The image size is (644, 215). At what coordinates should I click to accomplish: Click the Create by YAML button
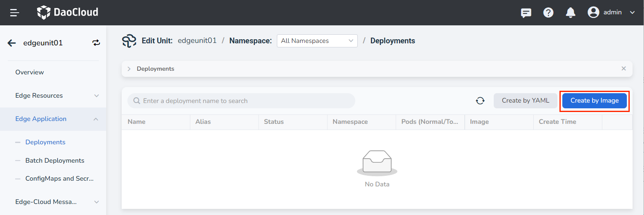click(525, 101)
